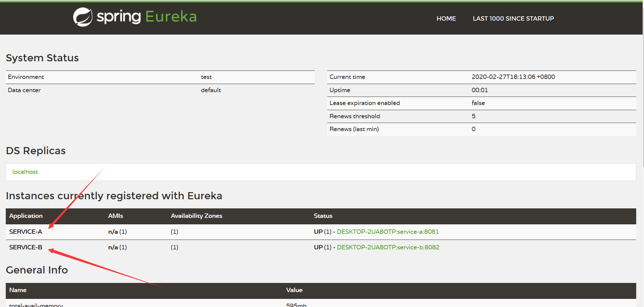Image resolution: width=644 pixels, height=307 pixels.
Task: Select the Current time value 2020-02-27T18:13:06
Action: pyautogui.click(x=513, y=77)
